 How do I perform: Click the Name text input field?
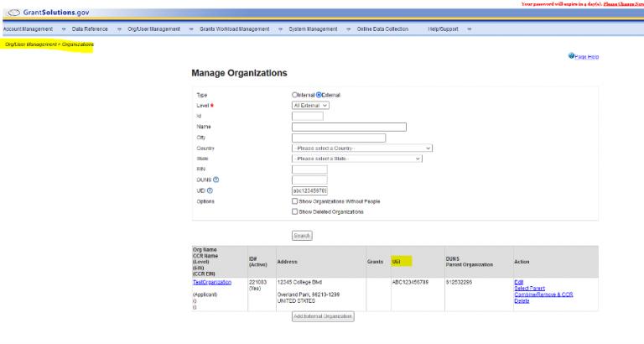[349, 127]
